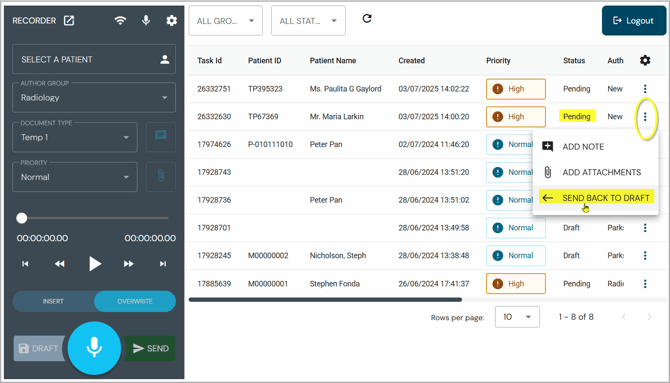Change rows per page dropdown

pos(517,317)
